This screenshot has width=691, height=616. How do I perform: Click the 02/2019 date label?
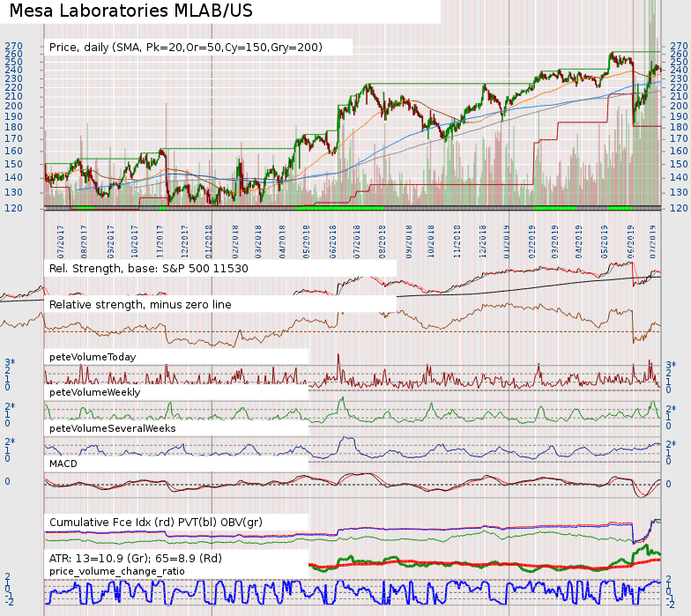tap(532, 241)
